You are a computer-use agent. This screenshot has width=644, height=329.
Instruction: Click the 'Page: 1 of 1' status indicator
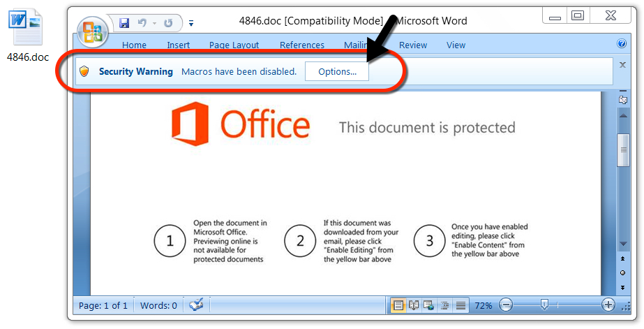click(x=103, y=305)
